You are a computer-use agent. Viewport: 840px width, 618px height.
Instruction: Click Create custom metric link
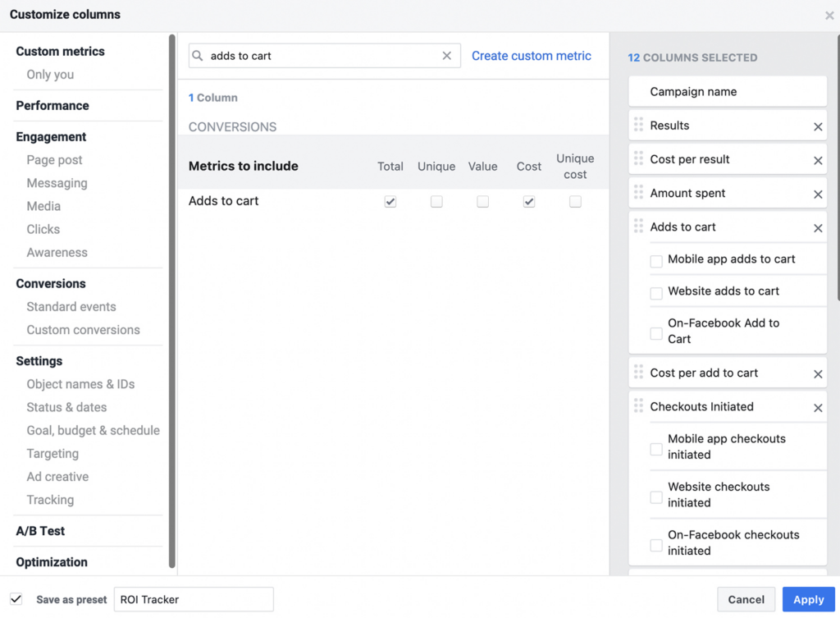(531, 56)
